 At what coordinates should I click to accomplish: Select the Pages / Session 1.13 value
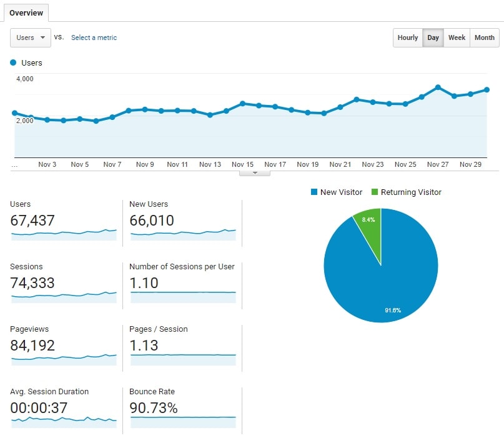click(144, 346)
